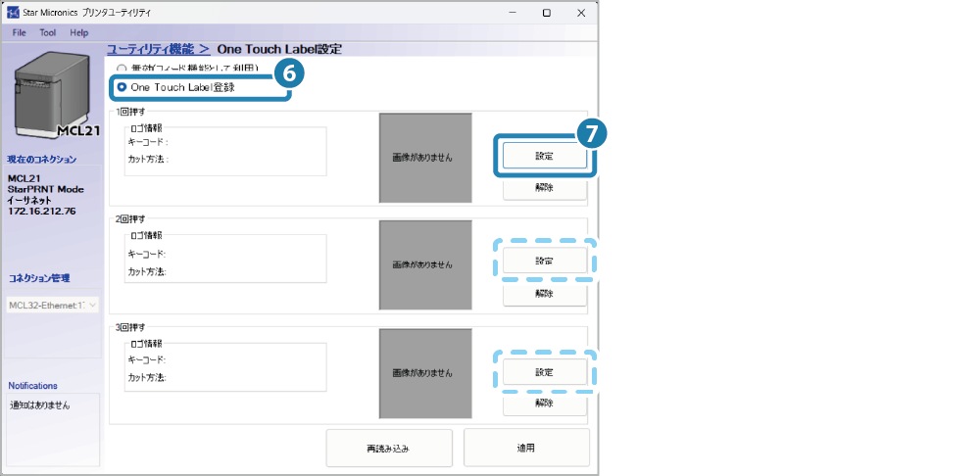
Task: Maximize the printer utility window
Action: pyautogui.click(x=546, y=13)
